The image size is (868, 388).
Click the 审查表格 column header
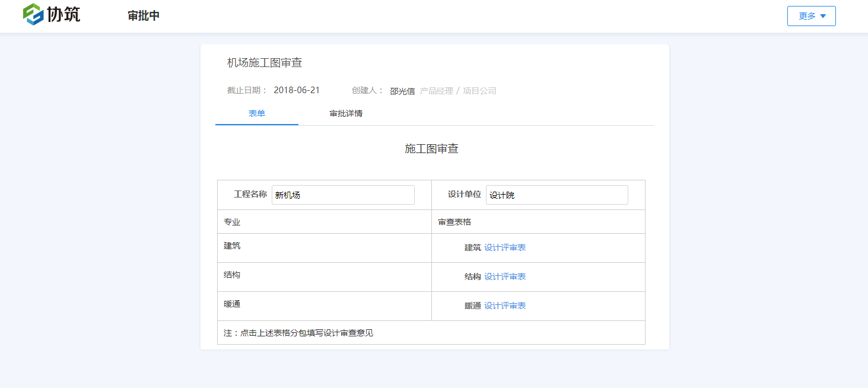(454, 221)
